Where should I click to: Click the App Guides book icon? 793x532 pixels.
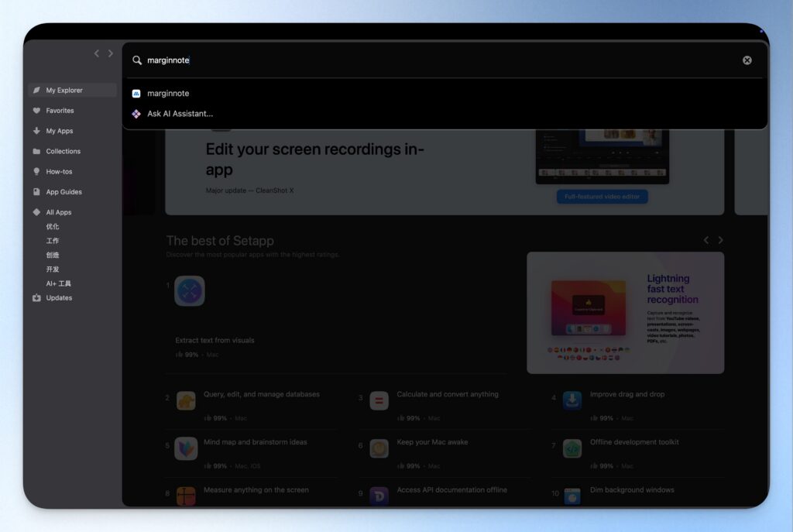36,192
